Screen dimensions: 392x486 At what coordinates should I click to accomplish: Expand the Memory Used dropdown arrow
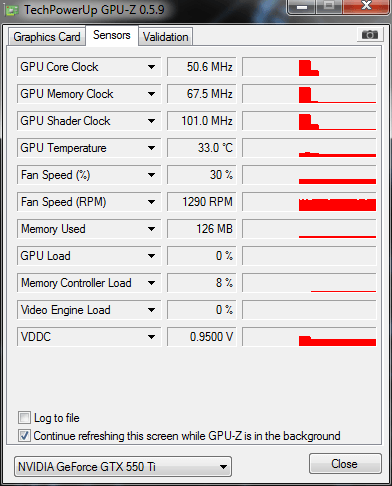[x=151, y=229]
